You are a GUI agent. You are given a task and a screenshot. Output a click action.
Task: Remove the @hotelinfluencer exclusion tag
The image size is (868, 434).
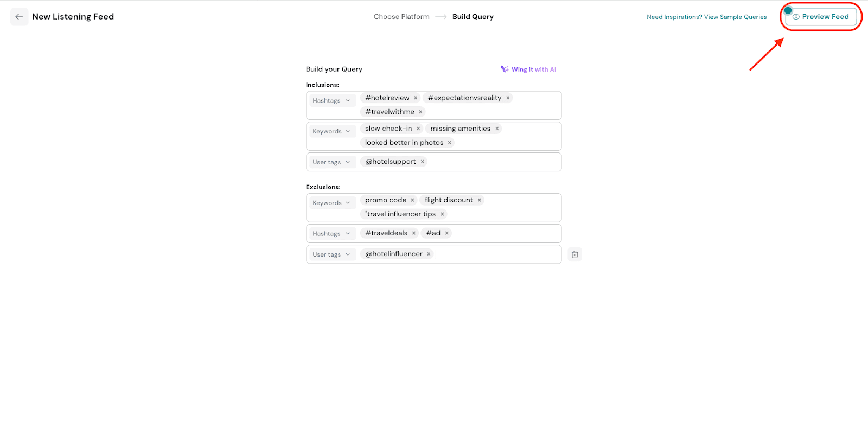point(429,254)
